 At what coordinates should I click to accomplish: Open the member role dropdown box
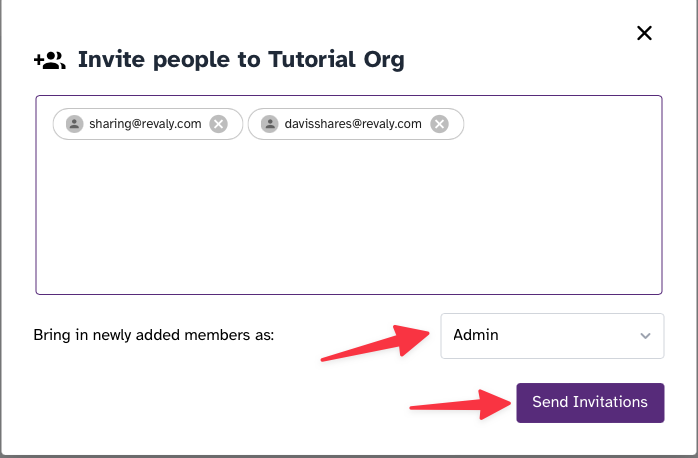(x=552, y=336)
